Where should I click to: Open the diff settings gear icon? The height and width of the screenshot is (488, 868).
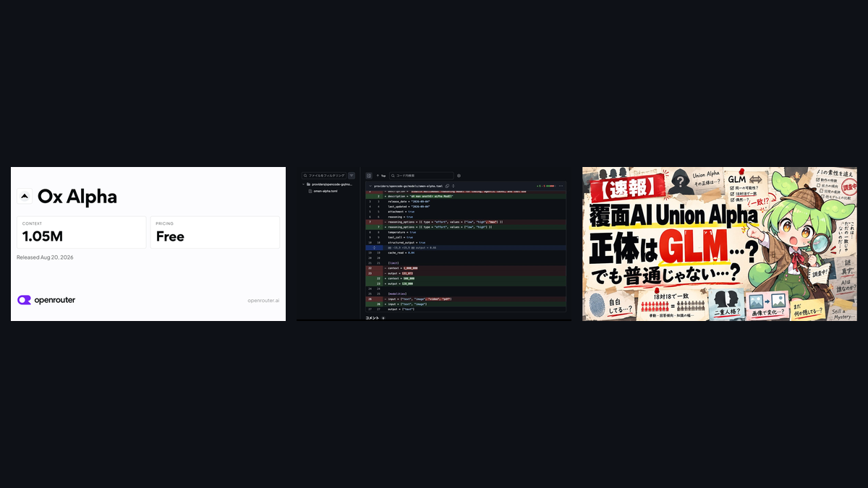click(459, 176)
